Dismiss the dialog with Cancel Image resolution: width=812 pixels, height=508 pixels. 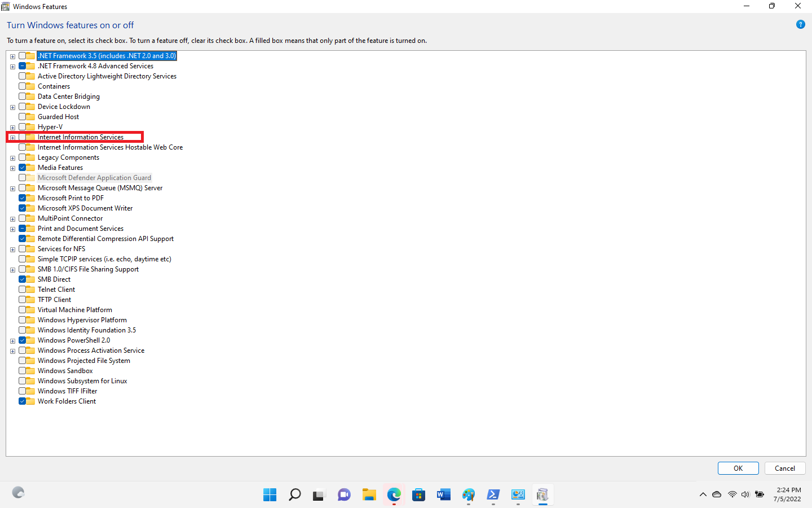784,468
